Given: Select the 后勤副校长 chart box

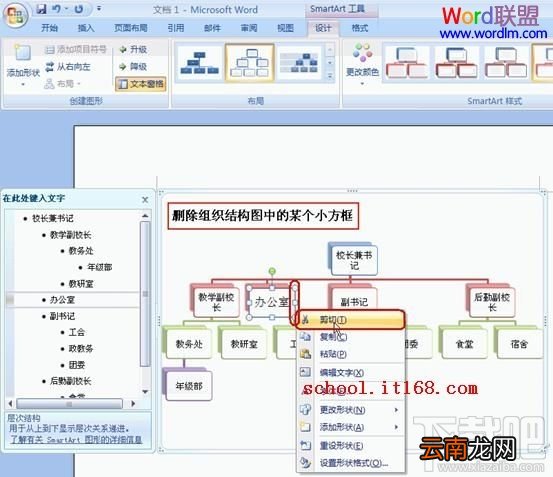Looking at the screenshot, I should coord(492,302).
